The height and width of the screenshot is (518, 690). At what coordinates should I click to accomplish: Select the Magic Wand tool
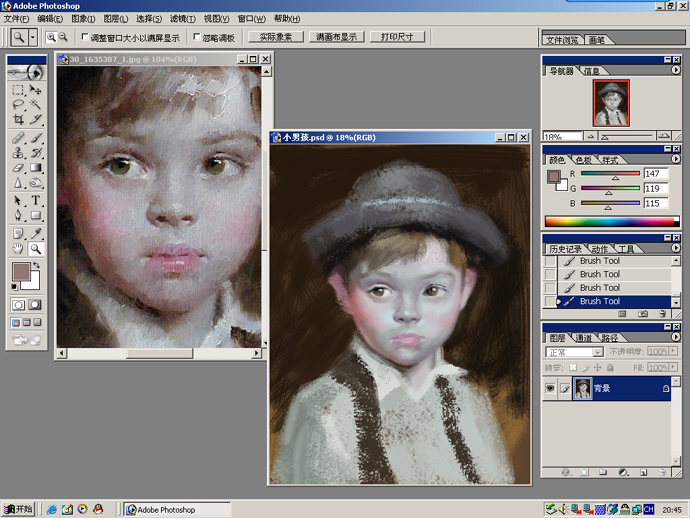35,104
